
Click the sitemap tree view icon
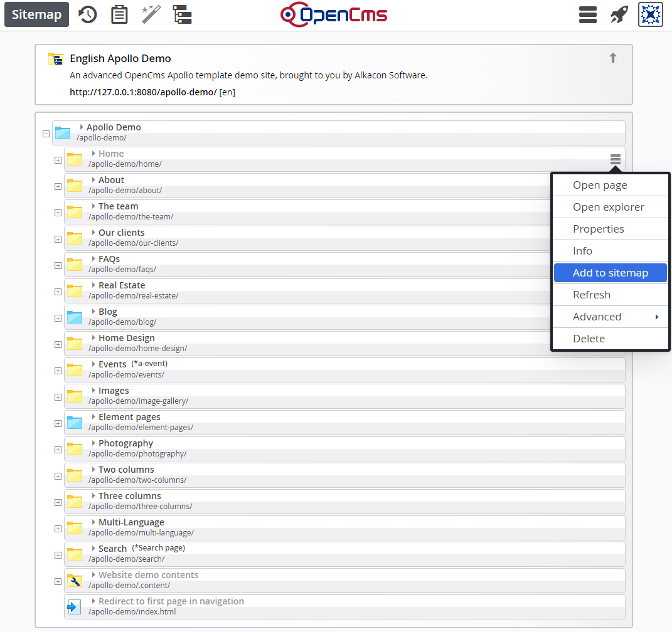183,14
